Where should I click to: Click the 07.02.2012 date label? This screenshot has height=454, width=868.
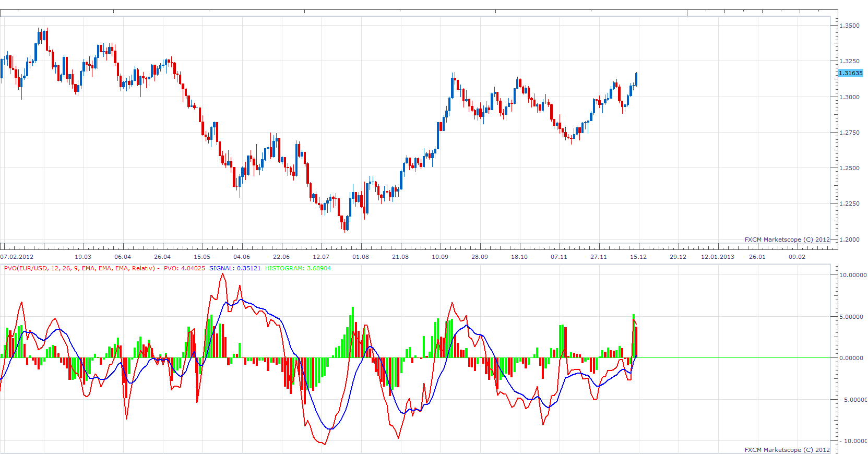[17, 257]
